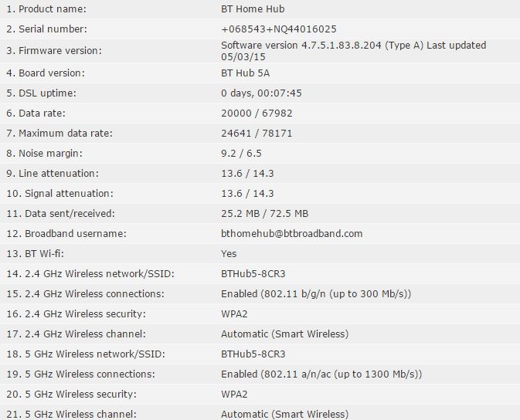
Task: Click the 2.4 GHz Wireless security WPA2 value
Action: click(234, 314)
